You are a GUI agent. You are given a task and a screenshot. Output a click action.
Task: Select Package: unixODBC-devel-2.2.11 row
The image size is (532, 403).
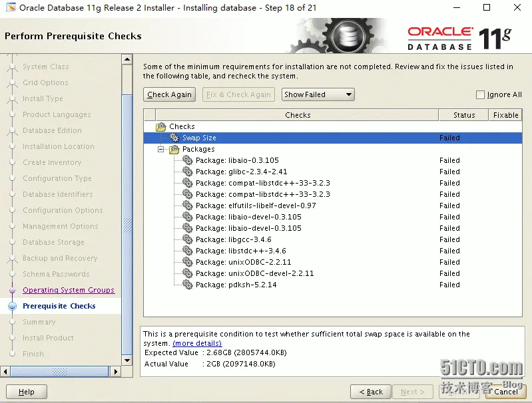click(x=332, y=273)
